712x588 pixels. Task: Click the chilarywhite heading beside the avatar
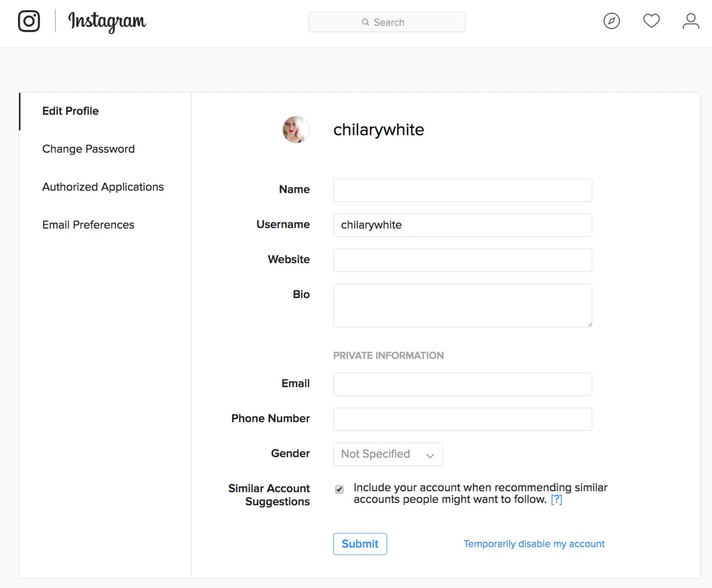[379, 130]
